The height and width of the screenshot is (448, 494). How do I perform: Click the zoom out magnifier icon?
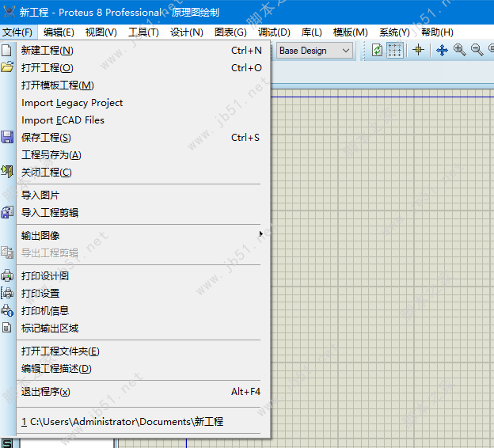click(x=477, y=50)
